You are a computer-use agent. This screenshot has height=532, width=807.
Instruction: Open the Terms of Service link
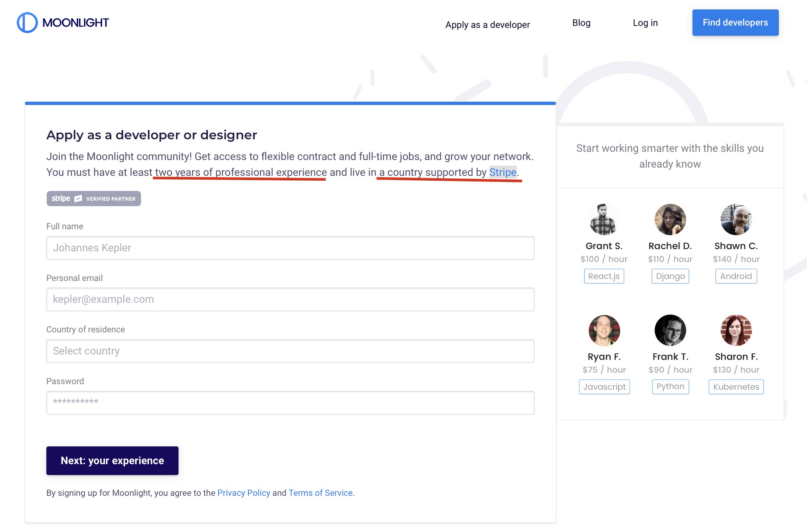(x=320, y=493)
